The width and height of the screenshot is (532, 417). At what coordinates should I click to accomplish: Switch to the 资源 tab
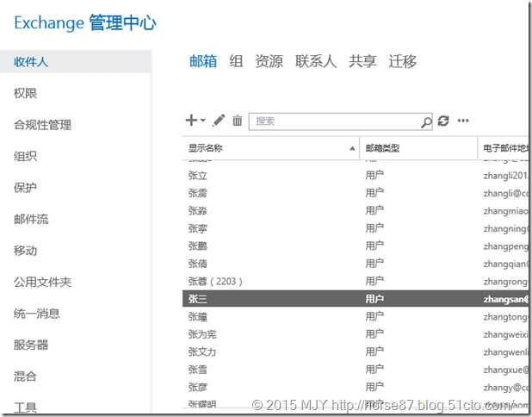pos(269,61)
